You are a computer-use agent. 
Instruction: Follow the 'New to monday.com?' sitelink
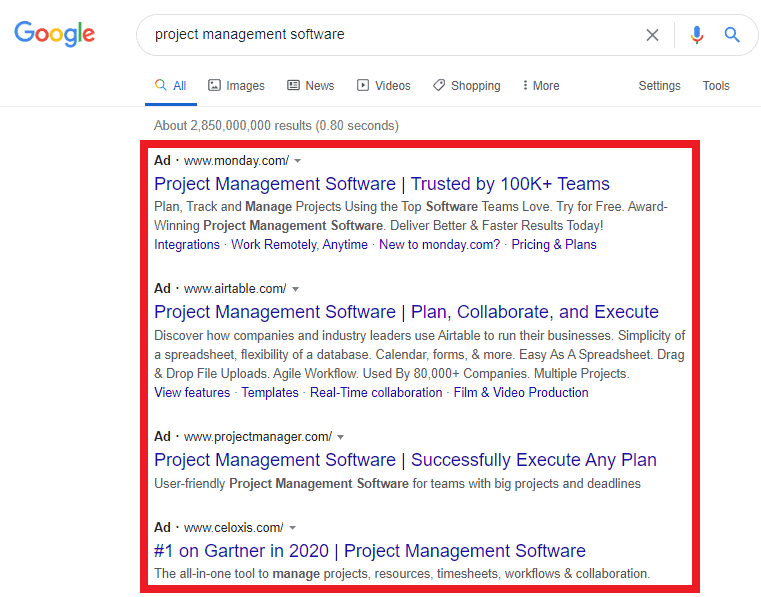tap(439, 245)
